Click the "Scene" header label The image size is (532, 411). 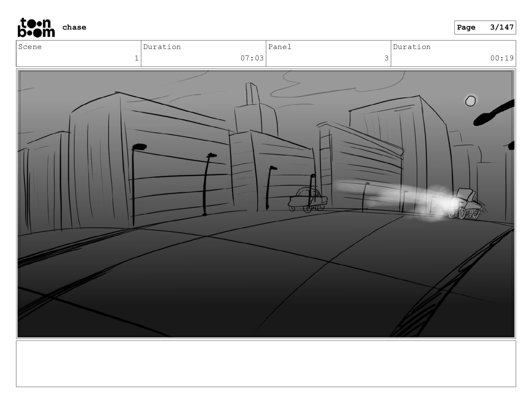[30, 47]
